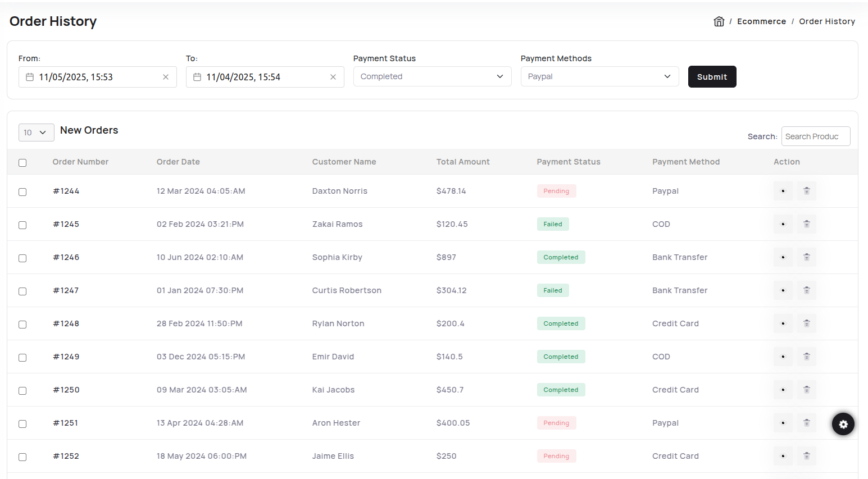Mark the checkbox for order #1250
This screenshot has width=868, height=479.
22,391
